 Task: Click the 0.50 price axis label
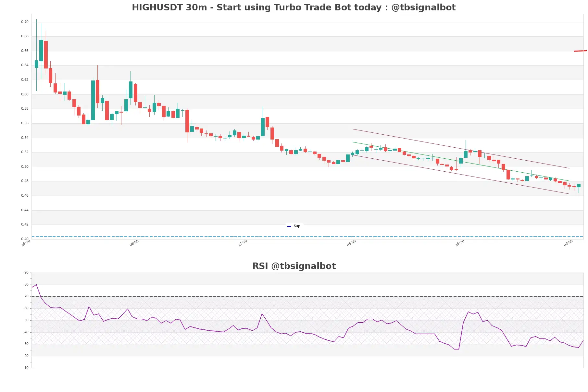coord(25,167)
